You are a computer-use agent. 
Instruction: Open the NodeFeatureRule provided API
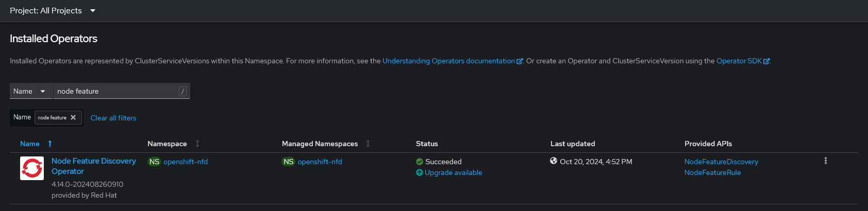coord(712,172)
